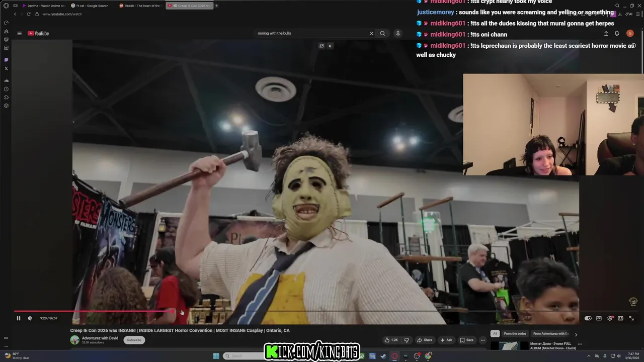
Task: Open the Chrome taskbar icon
Action: (x=428, y=356)
